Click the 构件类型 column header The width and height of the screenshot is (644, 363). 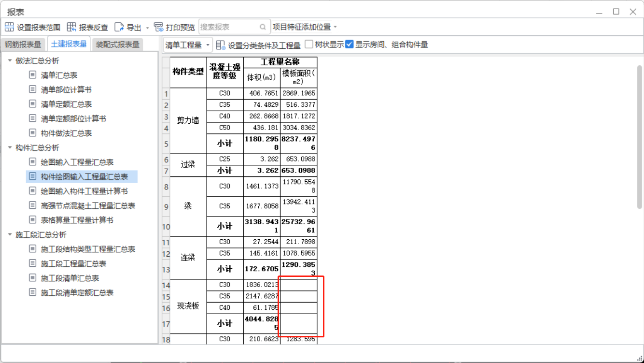188,72
